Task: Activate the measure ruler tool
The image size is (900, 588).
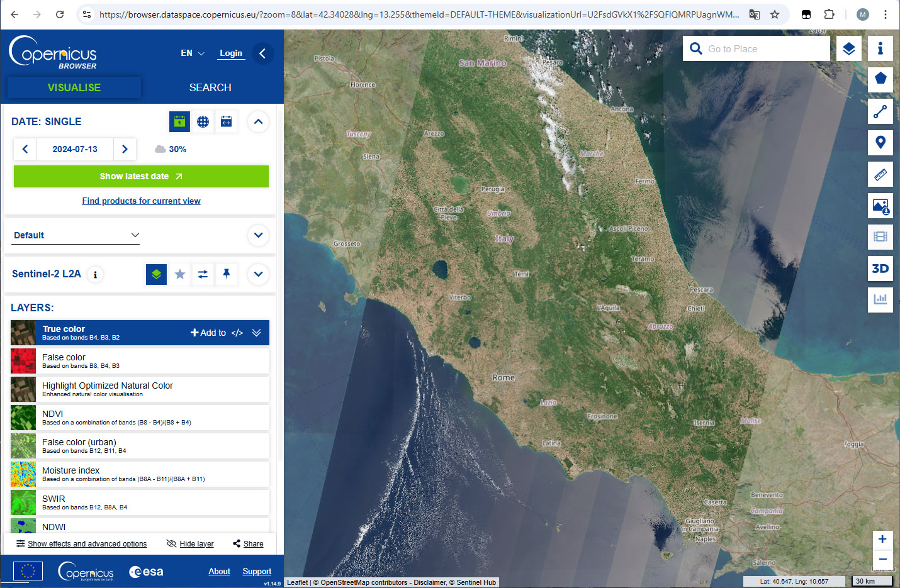Action: point(880,174)
